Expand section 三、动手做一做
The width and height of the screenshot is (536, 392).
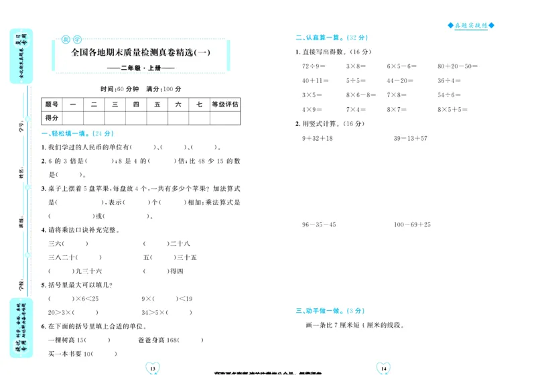(x=329, y=310)
